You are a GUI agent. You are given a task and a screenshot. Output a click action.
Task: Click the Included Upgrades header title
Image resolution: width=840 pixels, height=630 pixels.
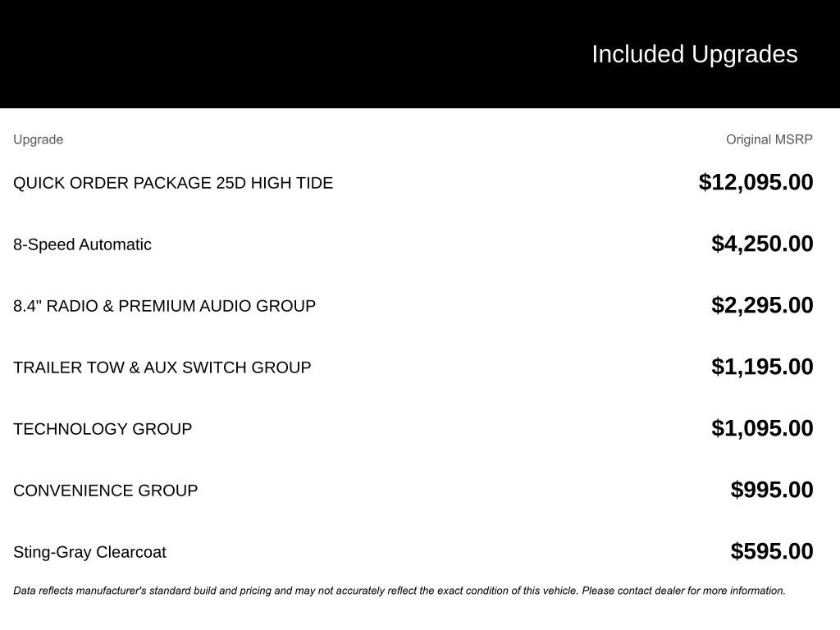click(694, 55)
